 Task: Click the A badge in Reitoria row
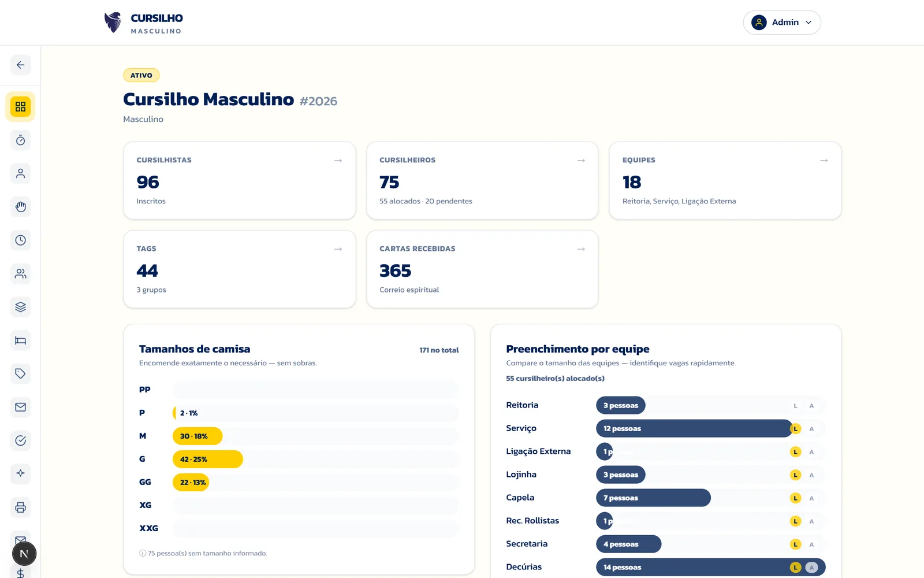pyautogui.click(x=811, y=406)
